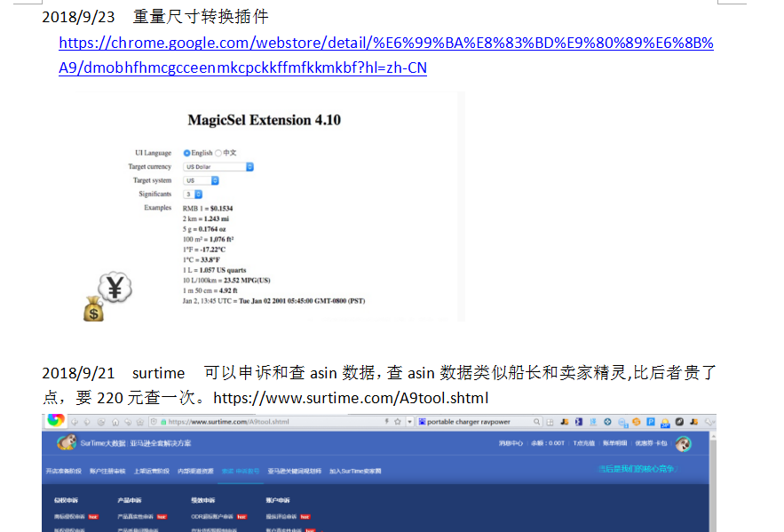Click the 账户申诉 column heading
Screen dimensions: 784x532
click(x=278, y=500)
